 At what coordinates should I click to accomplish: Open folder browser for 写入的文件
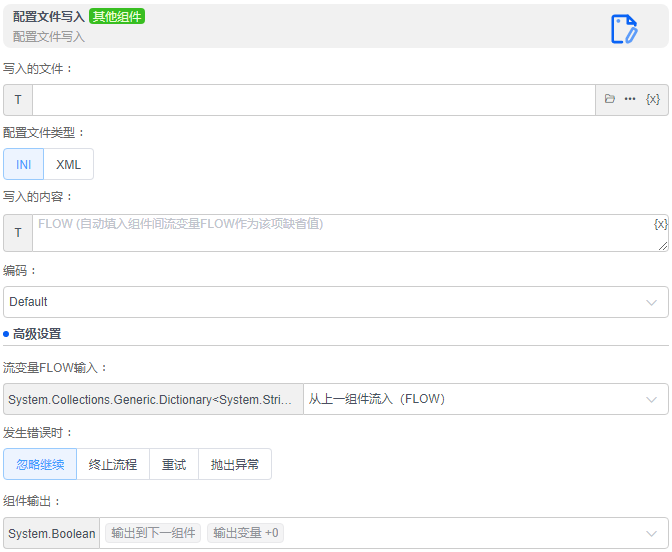(610, 100)
